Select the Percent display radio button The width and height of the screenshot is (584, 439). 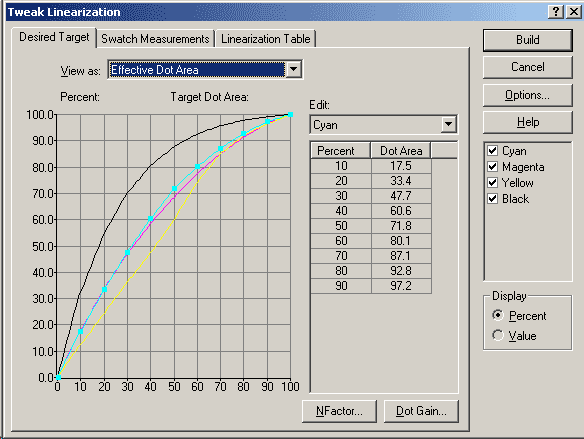click(x=498, y=315)
